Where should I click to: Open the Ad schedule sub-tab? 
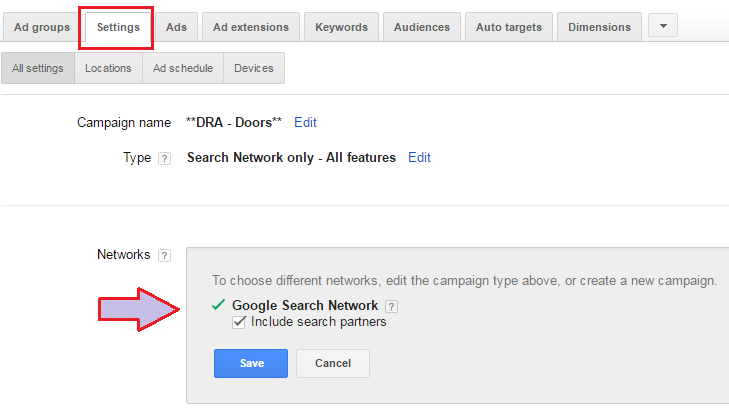pos(183,68)
